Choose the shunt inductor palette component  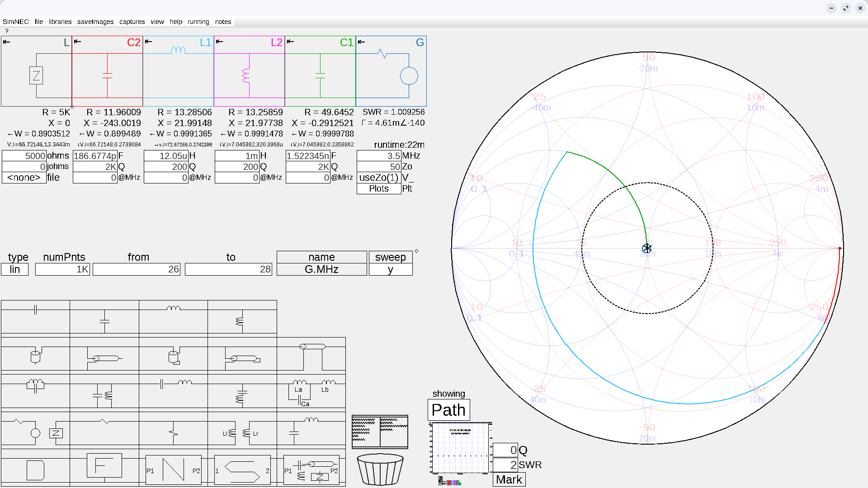tap(242, 317)
